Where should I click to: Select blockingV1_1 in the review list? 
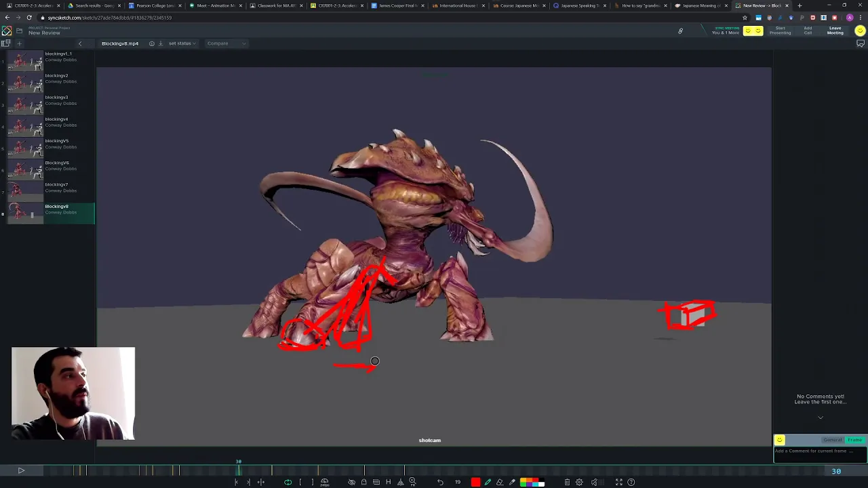coord(51,62)
